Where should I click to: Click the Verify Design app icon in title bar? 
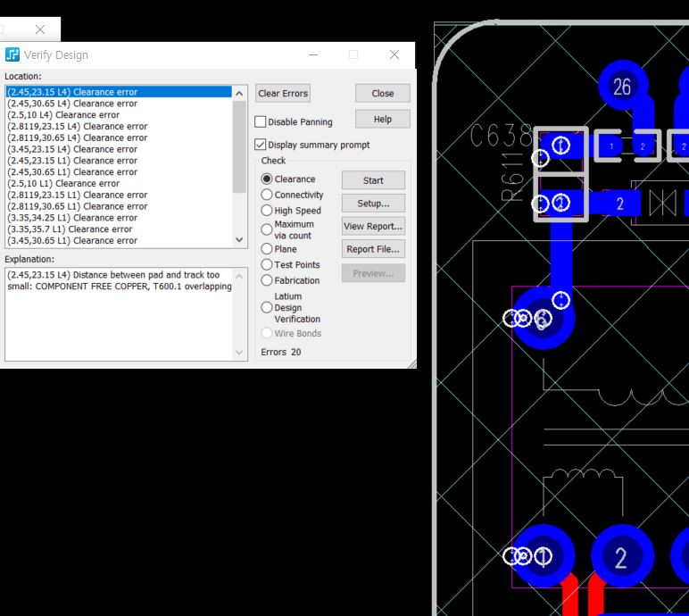(12, 55)
